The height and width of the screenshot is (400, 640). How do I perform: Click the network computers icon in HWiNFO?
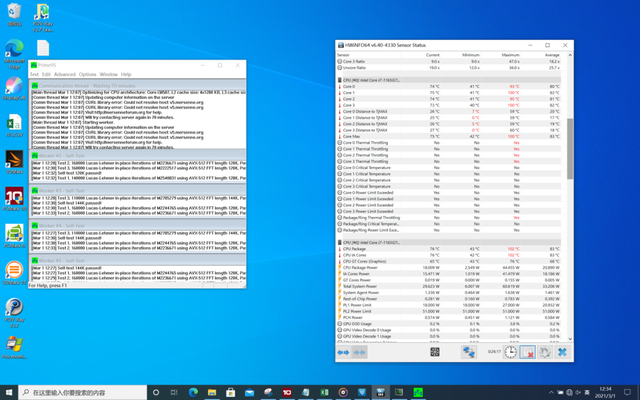point(468,352)
